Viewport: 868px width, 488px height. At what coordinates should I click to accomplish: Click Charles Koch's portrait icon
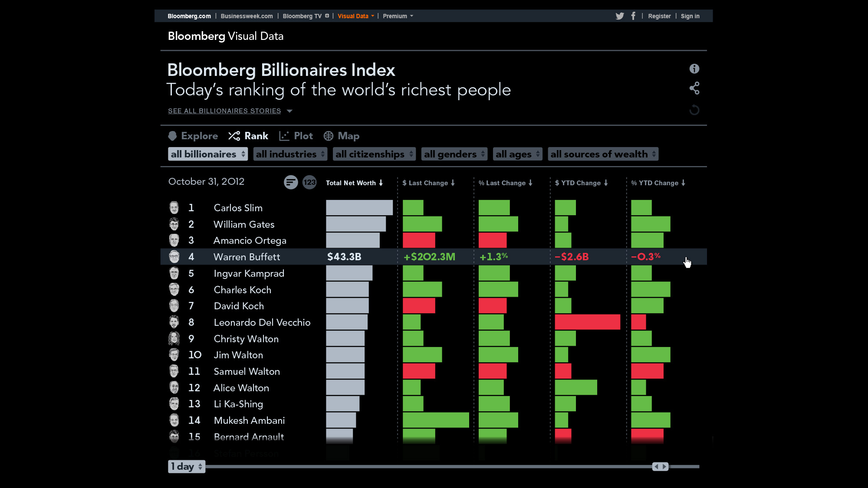tap(174, 289)
